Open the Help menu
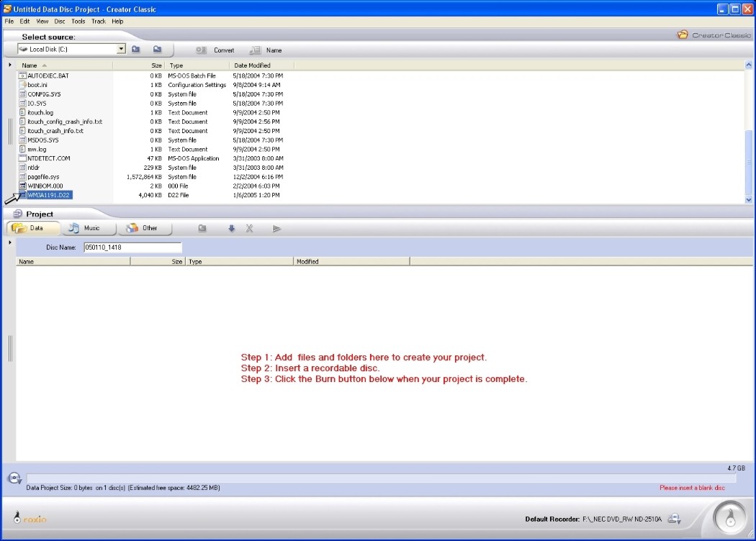This screenshot has height=541, width=756. [x=117, y=21]
